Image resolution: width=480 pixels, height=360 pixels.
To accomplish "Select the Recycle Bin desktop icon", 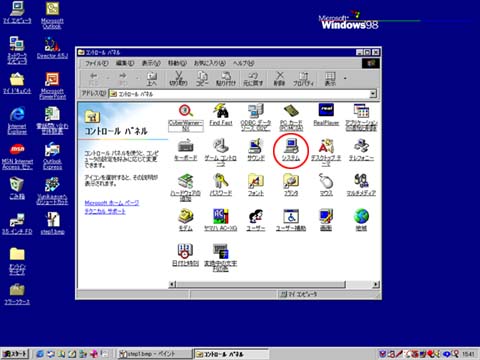I will click(17, 188).
